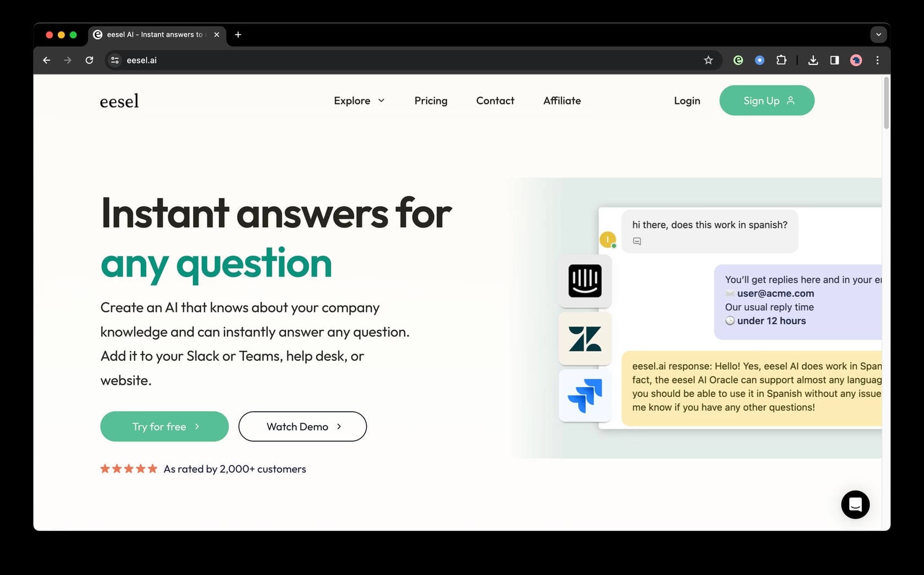Viewport: 924px width, 575px height.
Task: Click 'user@acme.com' in the chat bubble
Action: 776,294
